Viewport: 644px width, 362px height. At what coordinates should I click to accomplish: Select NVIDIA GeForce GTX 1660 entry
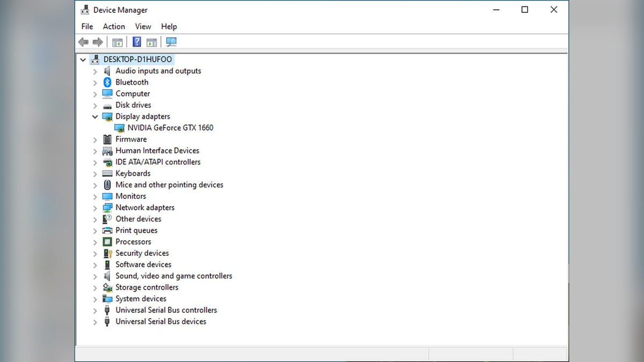point(170,128)
